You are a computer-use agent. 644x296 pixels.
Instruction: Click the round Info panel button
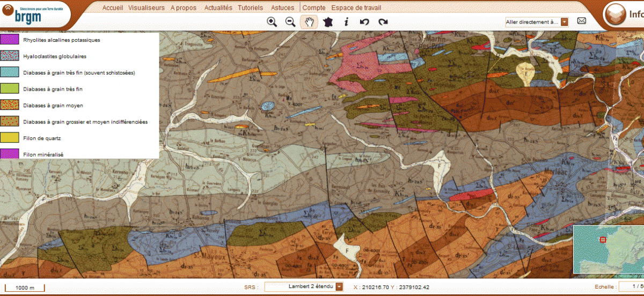(614, 14)
